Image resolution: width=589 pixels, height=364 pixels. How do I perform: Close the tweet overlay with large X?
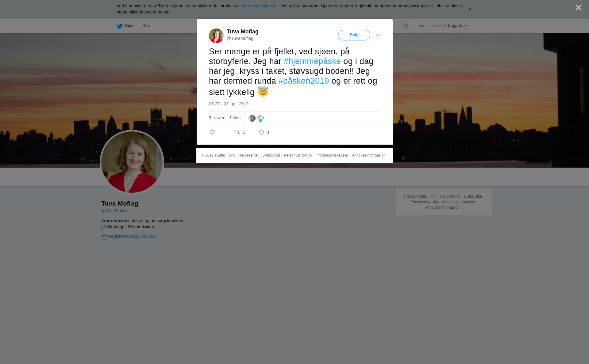pyautogui.click(x=579, y=8)
